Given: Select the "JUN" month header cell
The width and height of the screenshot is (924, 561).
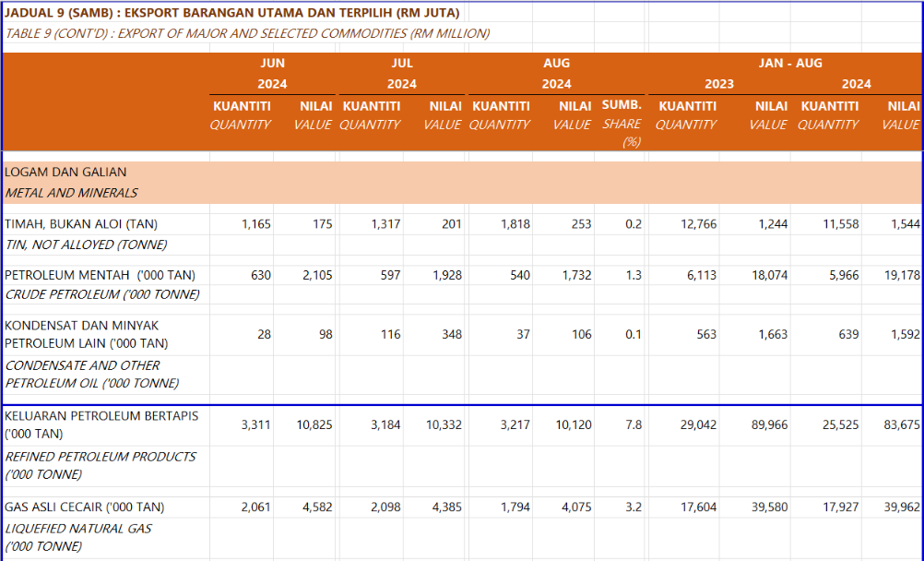Looking at the screenshot, I should pos(273,64).
